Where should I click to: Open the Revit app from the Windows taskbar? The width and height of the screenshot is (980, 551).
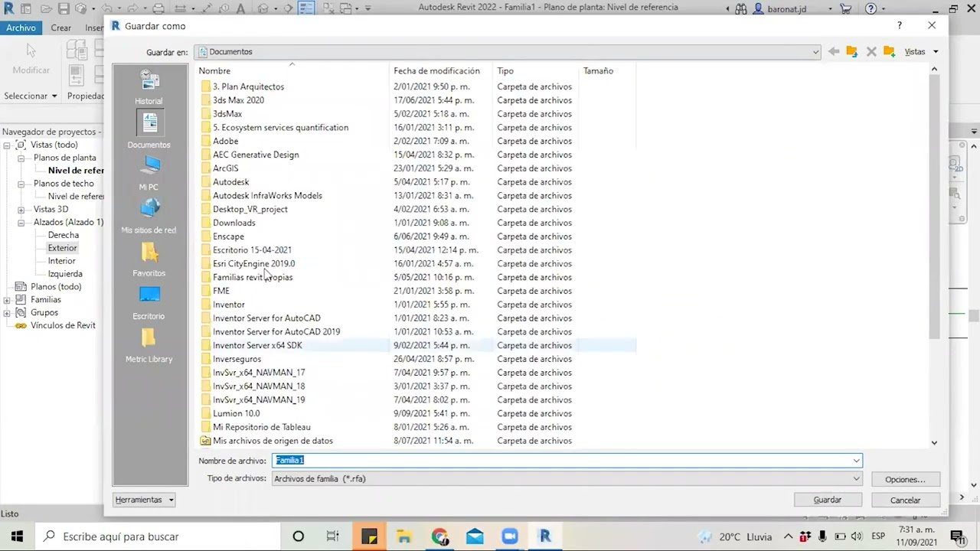(545, 536)
